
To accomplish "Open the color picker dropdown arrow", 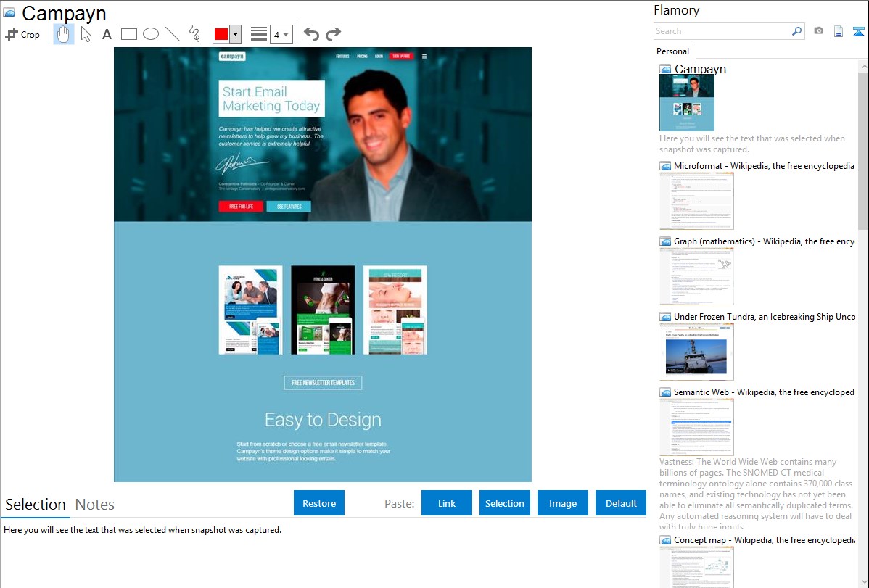I will (x=236, y=34).
